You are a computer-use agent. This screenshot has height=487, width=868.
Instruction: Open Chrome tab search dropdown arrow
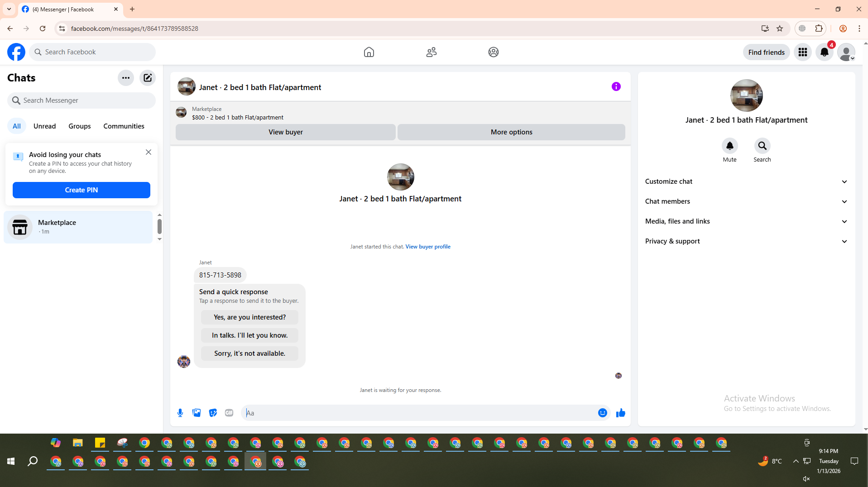(9, 9)
